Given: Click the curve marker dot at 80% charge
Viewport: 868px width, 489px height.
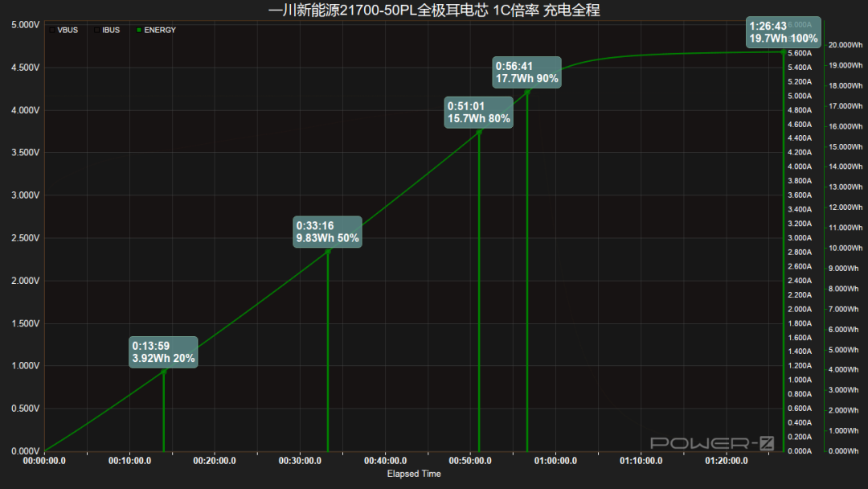Looking at the screenshot, I should coord(479,132).
